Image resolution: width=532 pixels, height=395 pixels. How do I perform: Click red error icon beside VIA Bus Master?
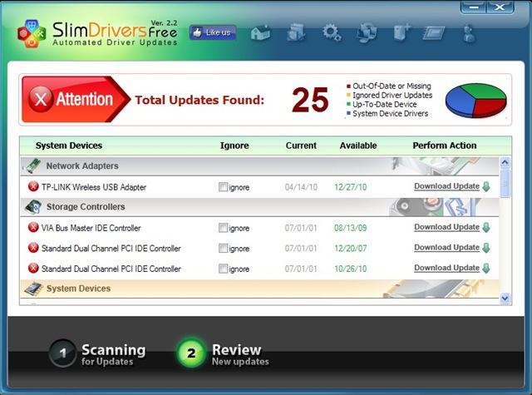(x=33, y=227)
